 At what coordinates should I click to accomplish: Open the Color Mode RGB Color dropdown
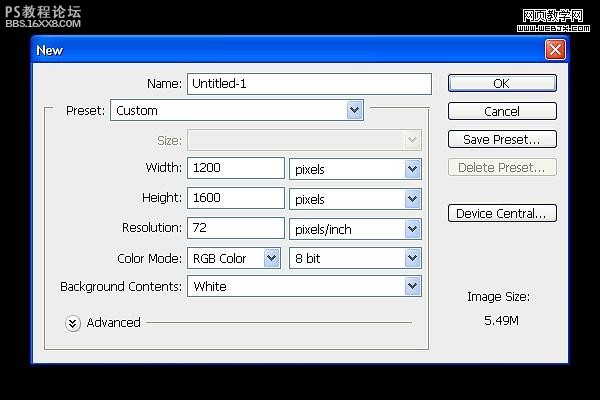point(234,258)
